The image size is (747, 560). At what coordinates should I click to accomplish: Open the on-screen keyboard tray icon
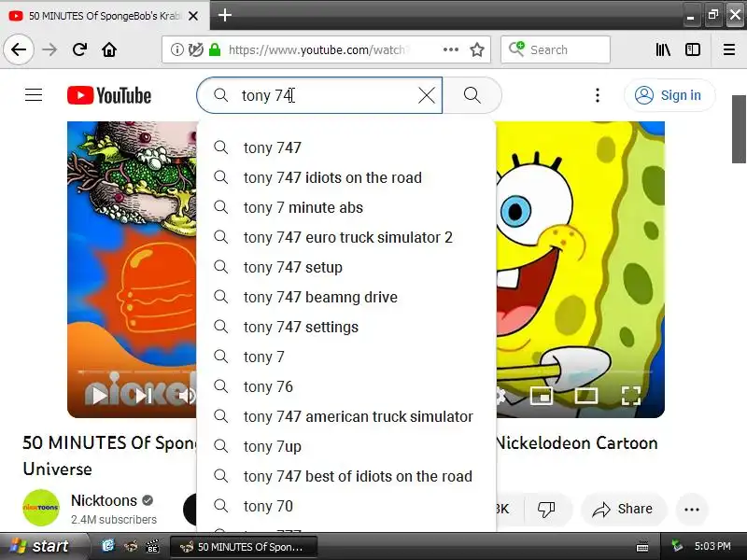(x=642, y=546)
